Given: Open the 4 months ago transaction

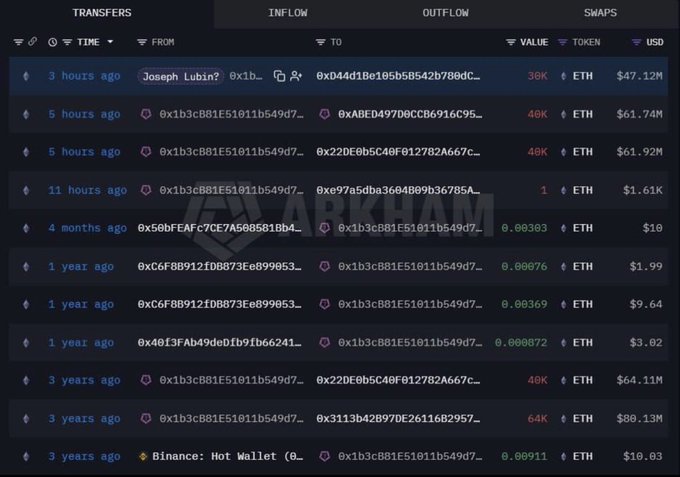Looking at the screenshot, I should click(x=88, y=228).
